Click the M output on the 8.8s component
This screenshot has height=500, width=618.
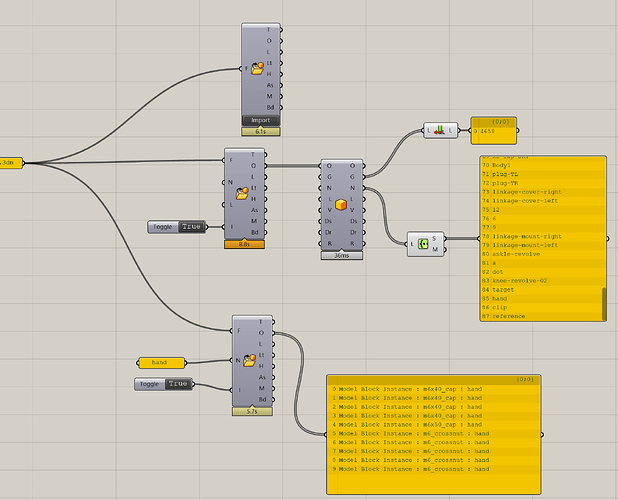pyautogui.click(x=254, y=221)
